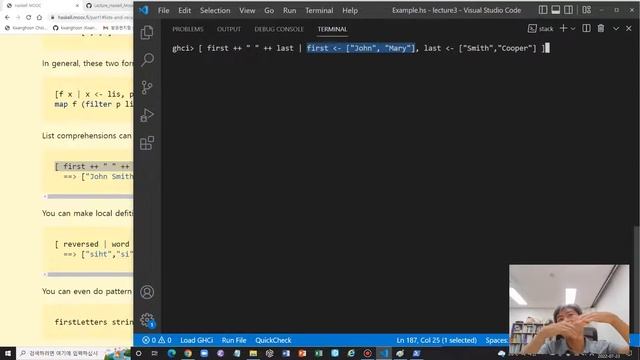Click the browser address bar
This screenshot has height=360, width=640.
[91, 17]
